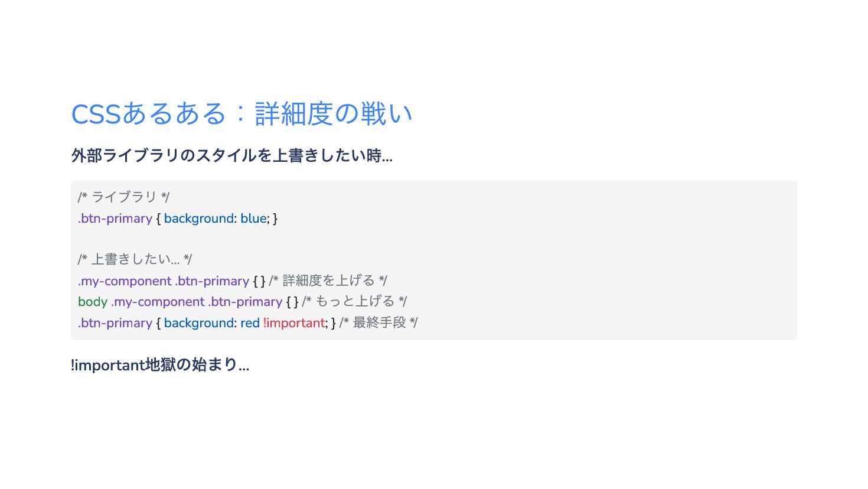
Task: Click the closing text !important地獄の始まり...
Action: click(x=160, y=365)
